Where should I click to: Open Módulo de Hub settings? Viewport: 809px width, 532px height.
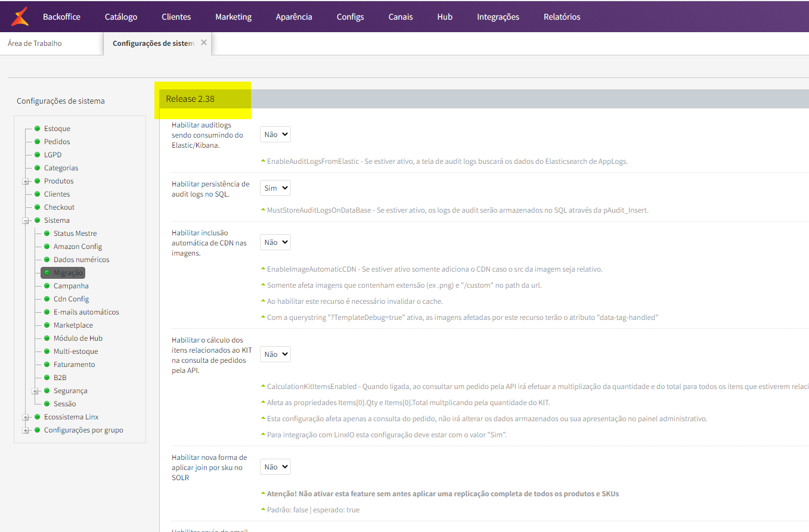click(x=78, y=338)
